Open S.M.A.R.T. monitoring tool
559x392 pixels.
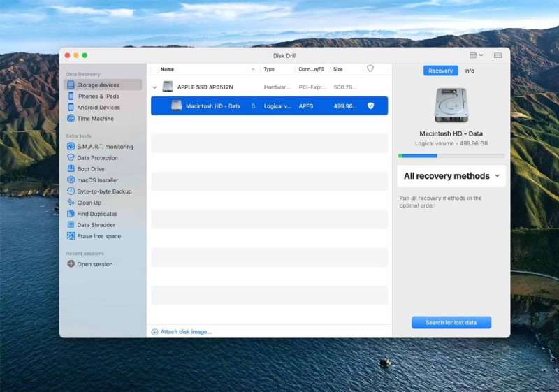pyautogui.click(x=105, y=147)
